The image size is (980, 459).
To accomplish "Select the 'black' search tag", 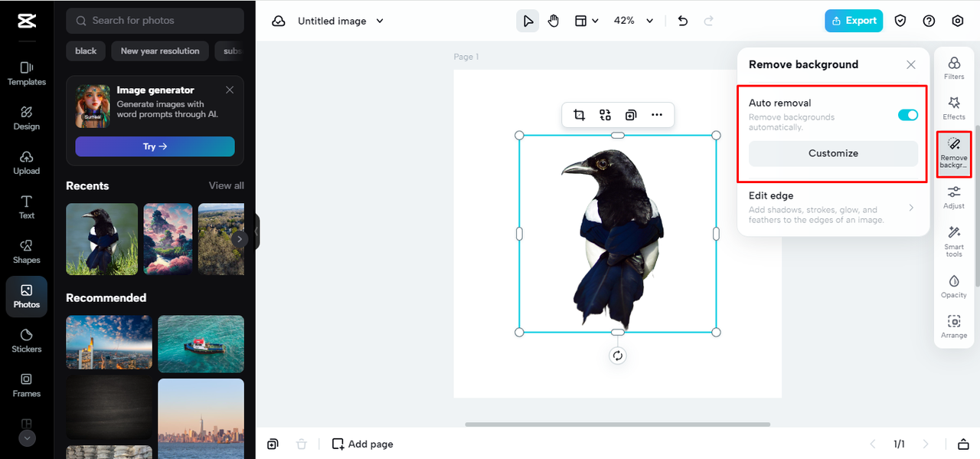I will point(86,51).
